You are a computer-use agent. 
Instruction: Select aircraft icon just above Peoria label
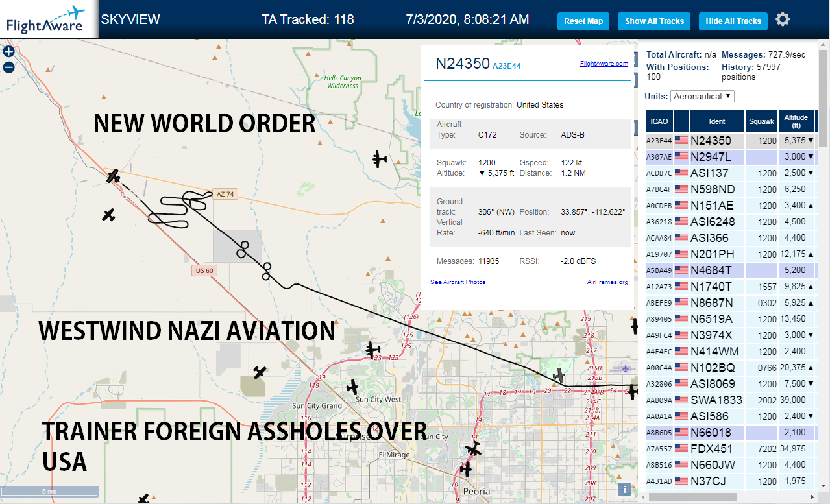465,469
